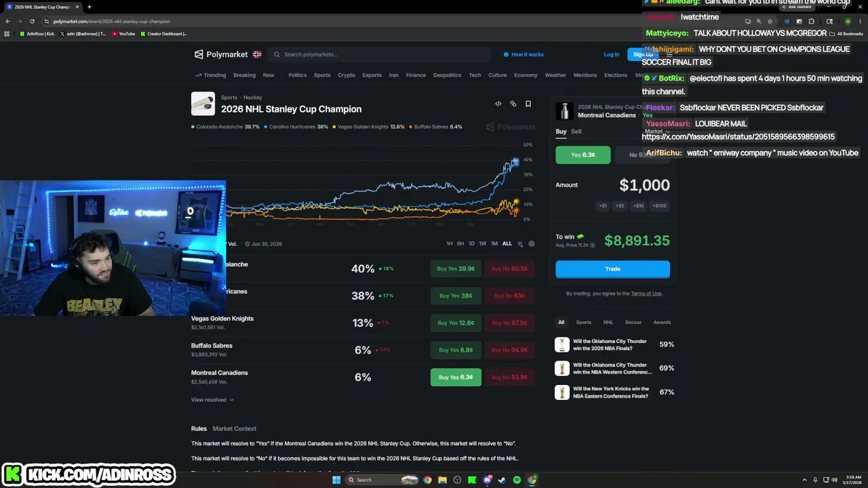
Task: Open the Trending category tab
Action: [211, 75]
